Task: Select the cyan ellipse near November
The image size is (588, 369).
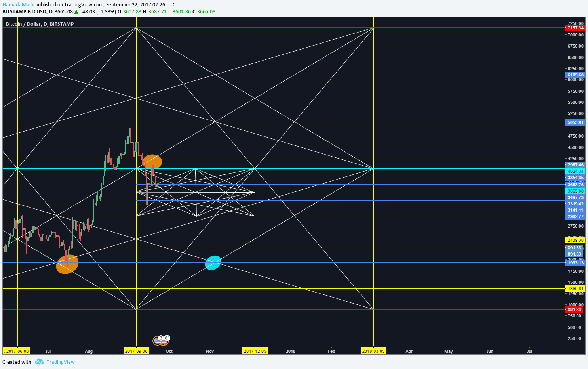Action: [x=213, y=263]
